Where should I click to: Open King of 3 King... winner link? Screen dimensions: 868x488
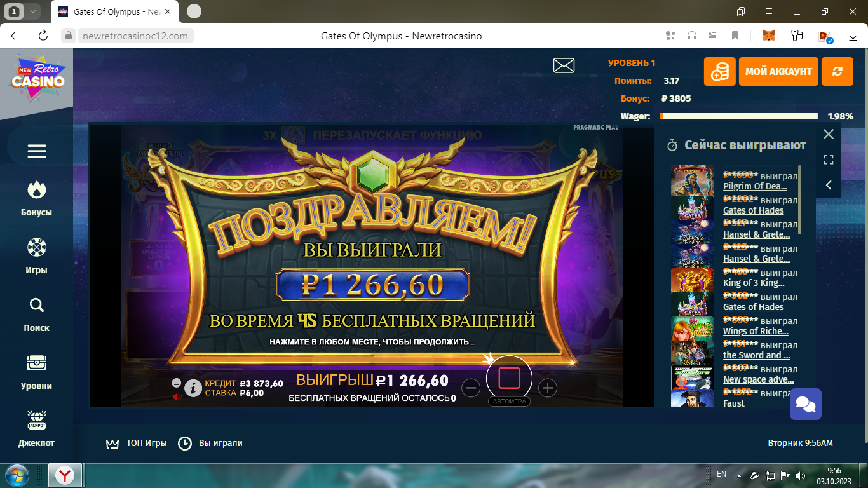click(x=754, y=283)
